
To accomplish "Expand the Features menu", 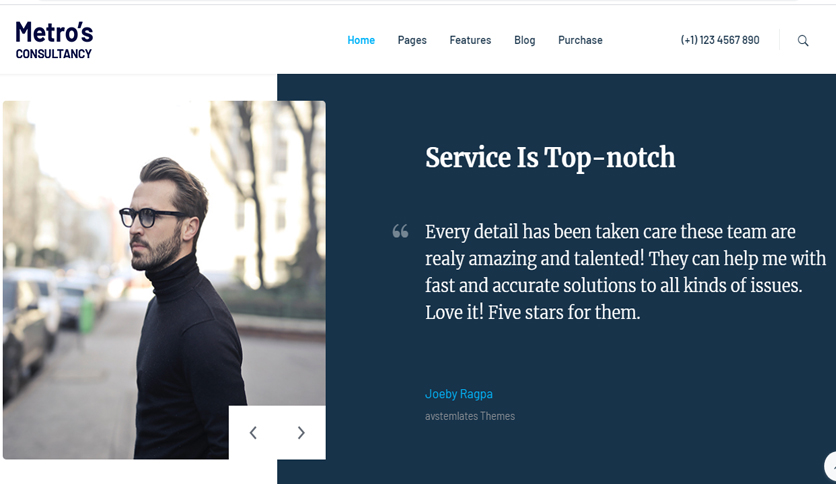I will [470, 40].
